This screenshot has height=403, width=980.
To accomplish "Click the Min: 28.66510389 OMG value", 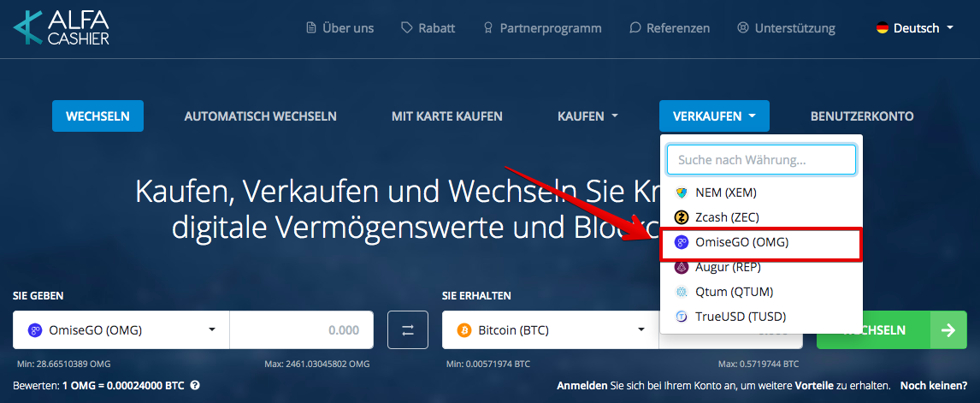I will click(64, 364).
